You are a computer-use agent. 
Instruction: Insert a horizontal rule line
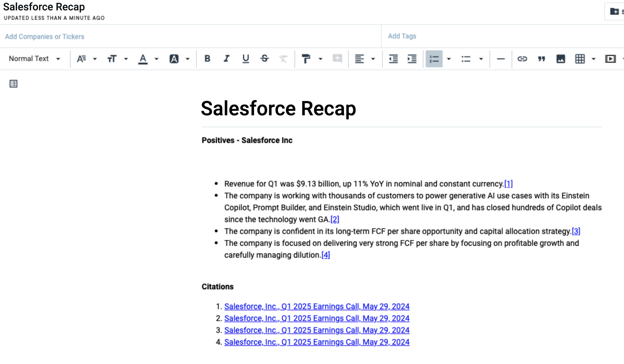tap(501, 59)
